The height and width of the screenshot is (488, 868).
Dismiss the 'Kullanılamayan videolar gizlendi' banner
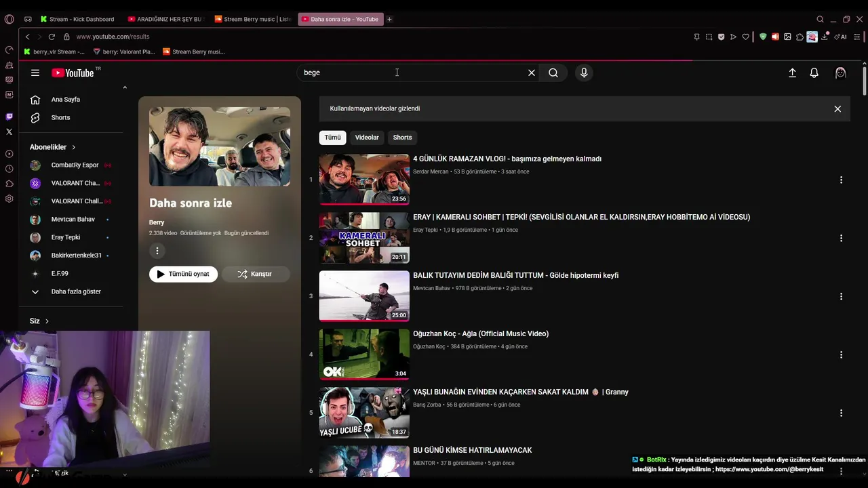[x=837, y=108]
